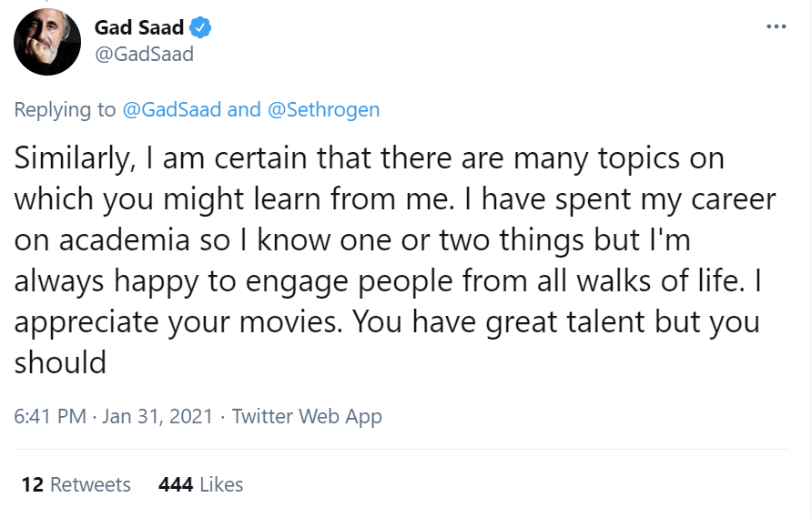Click Gad Saad's profile avatar photo
Image resolution: width=812 pixels, height=518 pixels.
click(x=47, y=41)
